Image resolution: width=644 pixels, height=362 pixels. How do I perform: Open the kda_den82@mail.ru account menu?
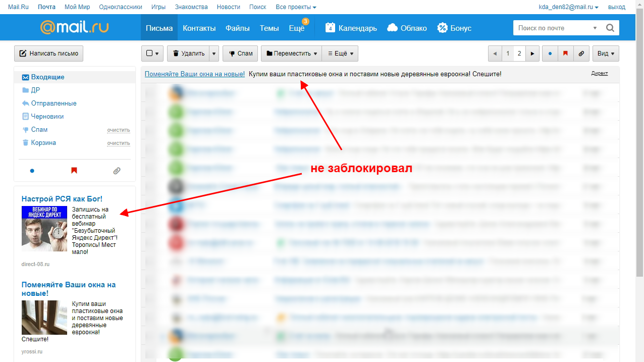(x=569, y=7)
